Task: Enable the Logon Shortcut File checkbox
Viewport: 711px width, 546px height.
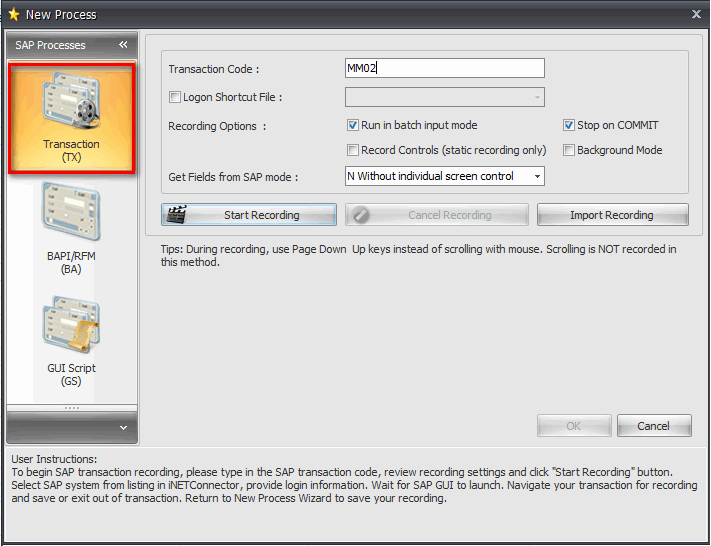Action: [176, 98]
